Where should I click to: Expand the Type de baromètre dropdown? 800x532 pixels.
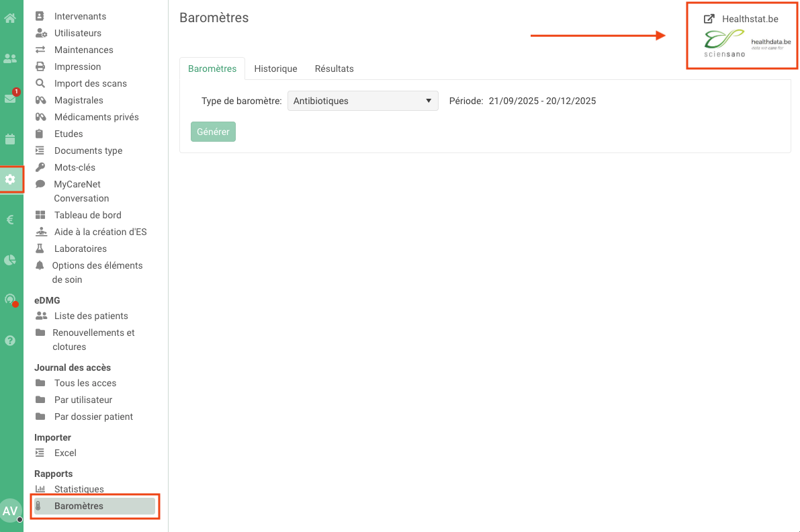pyautogui.click(x=363, y=101)
